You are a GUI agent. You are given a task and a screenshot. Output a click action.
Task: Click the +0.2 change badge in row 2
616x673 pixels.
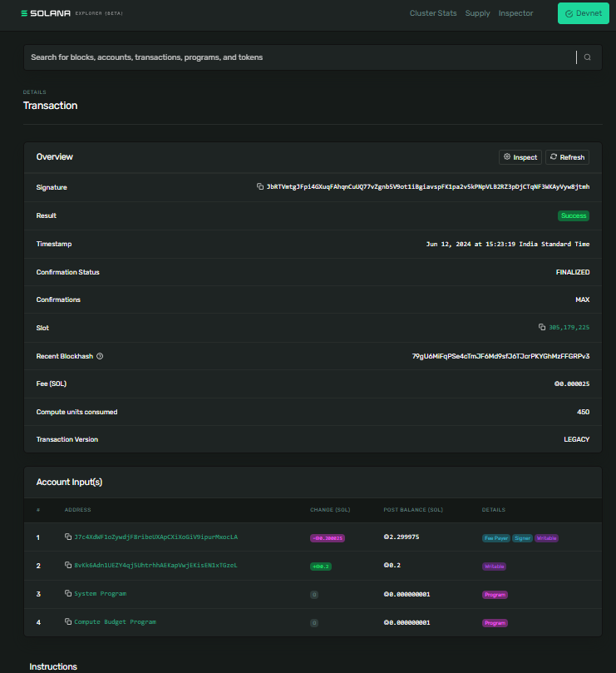pyautogui.click(x=321, y=567)
